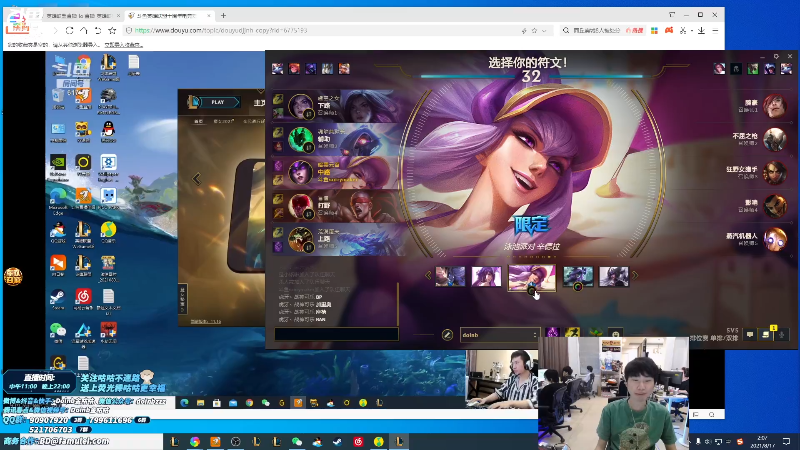Go to previous skin with left arrow

click(x=428, y=276)
